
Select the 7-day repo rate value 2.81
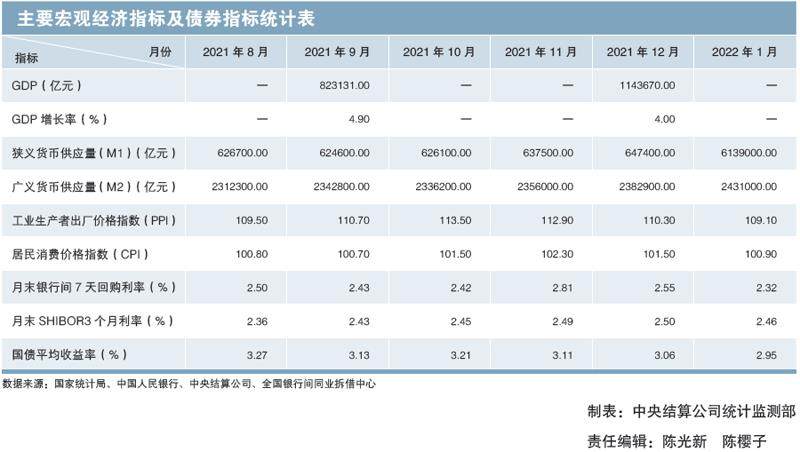point(540,288)
